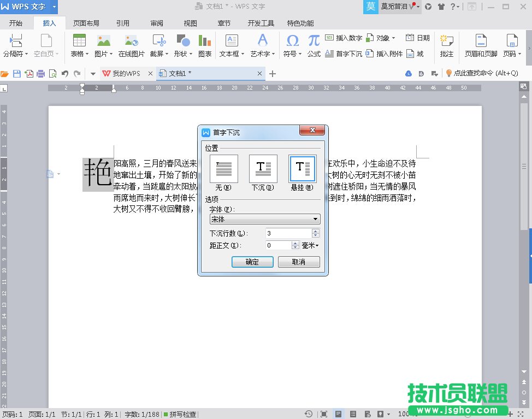Expand the 艺术字 word art dropdown
This screenshot has width=532, height=419.
pyautogui.click(x=263, y=54)
